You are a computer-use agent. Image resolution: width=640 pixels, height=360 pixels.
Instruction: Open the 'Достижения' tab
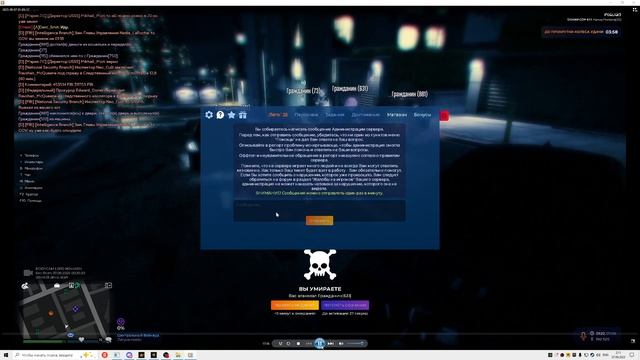(x=366, y=115)
